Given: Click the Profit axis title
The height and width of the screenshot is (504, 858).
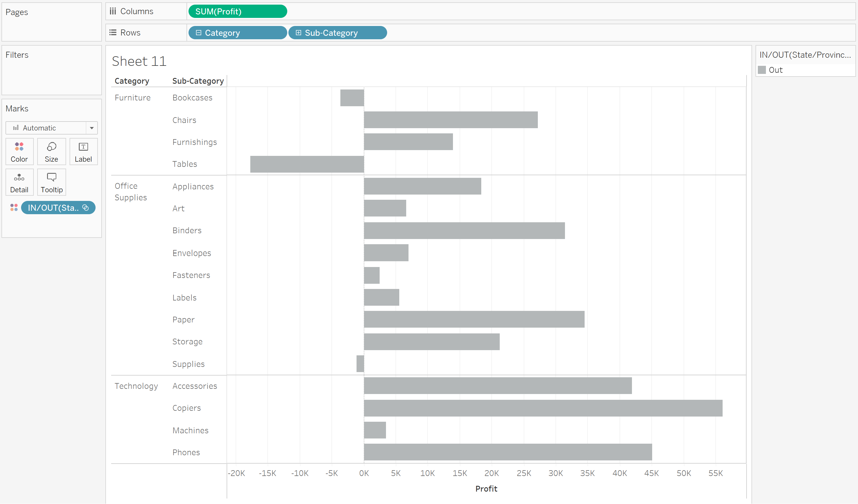Looking at the screenshot, I should (x=486, y=489).
